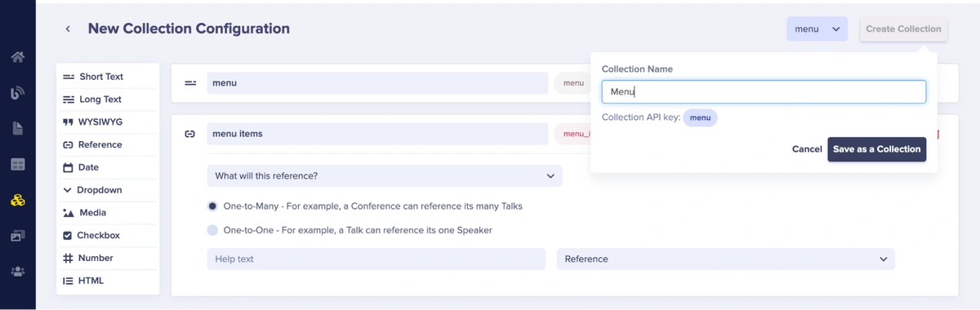This screenshot has height=310, width=980.
Task: Click the link icon beside menu items field
Action: 190,134
